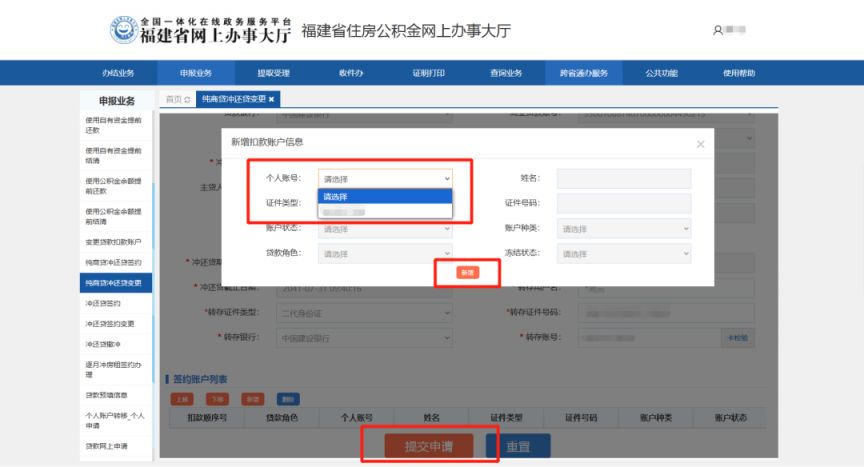Close the 新增扣款账户信息 dialog
This screenshot has width=864, height=467.
click(x=700, y=144)
